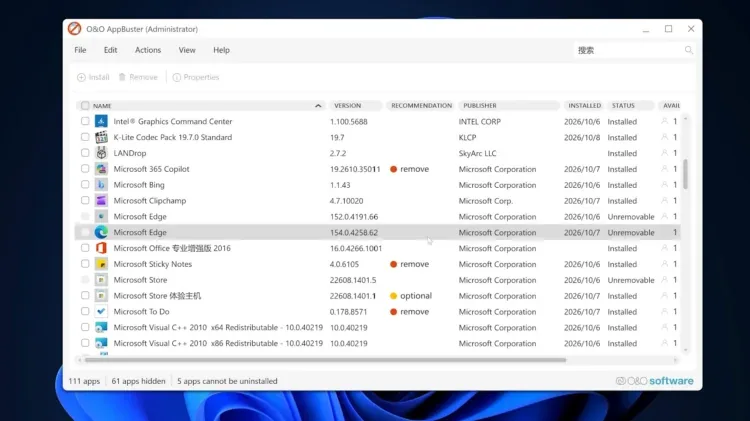Click the 111 apps status text
The image size is (750, 421).
click(84, 381)
